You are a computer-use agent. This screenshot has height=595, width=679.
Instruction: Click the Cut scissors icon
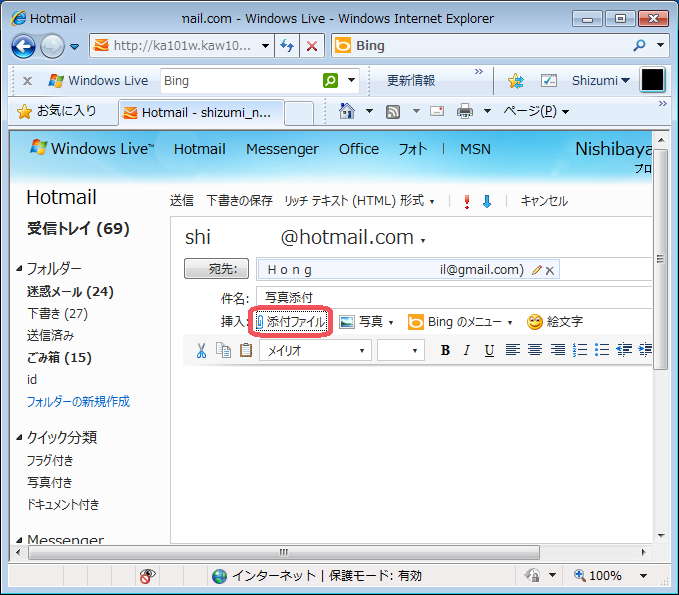point(201,350)
